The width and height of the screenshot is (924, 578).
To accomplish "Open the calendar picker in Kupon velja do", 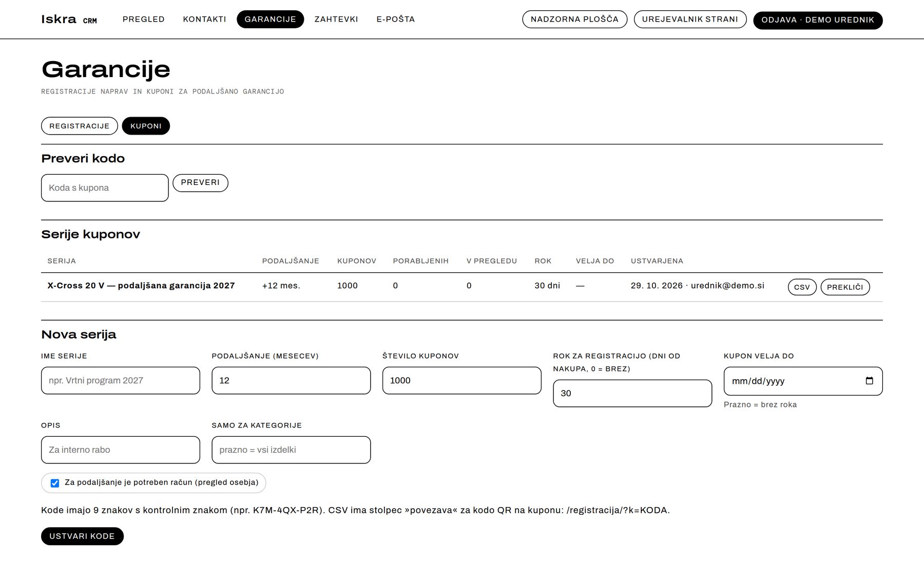I will click(869, 381).
